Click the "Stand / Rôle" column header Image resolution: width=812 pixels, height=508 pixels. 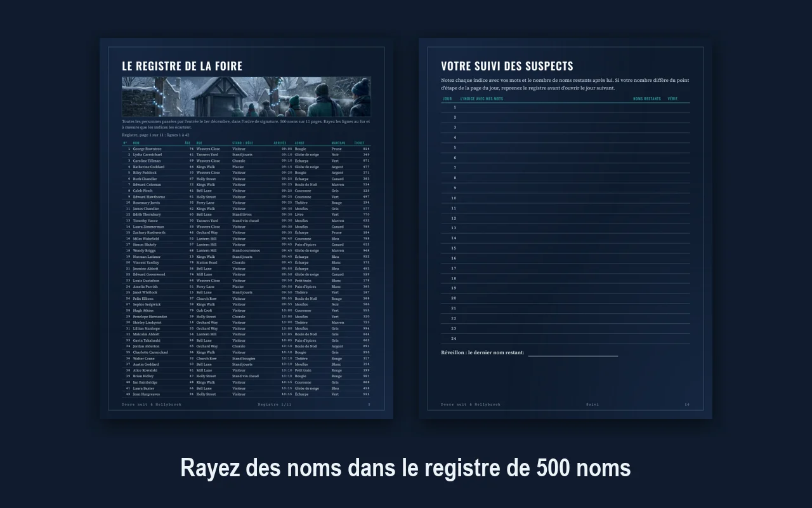pos(242,143)
